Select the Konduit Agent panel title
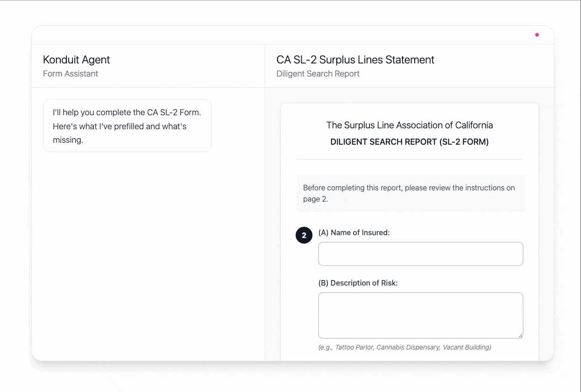 (x=77, y=60)
